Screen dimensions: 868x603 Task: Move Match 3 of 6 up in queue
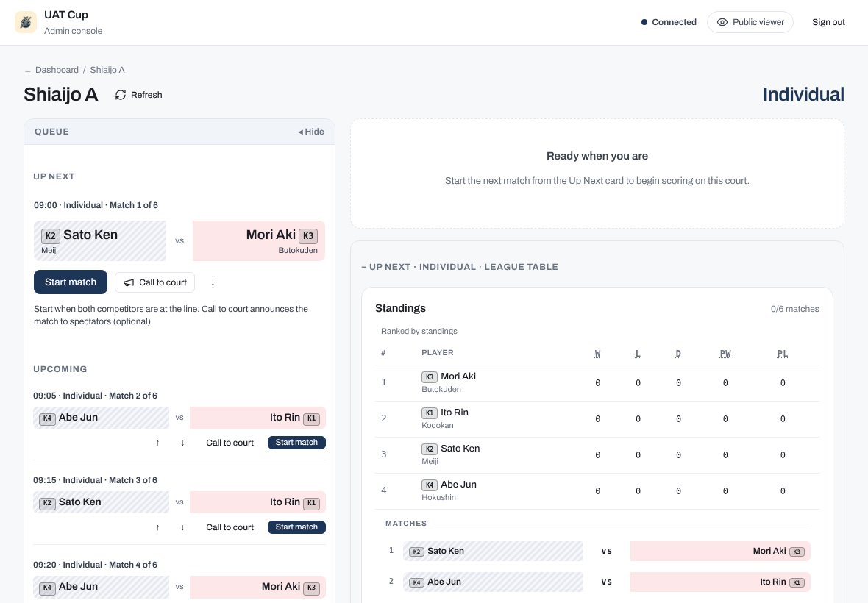tap(157, 527)
